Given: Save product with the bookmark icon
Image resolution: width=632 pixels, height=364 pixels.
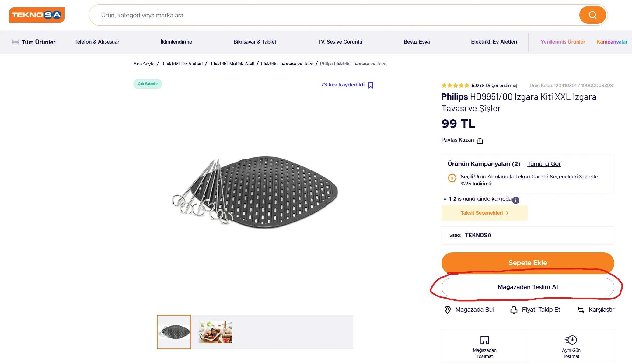Looking at the screenshot, I should tap(370, 85).
